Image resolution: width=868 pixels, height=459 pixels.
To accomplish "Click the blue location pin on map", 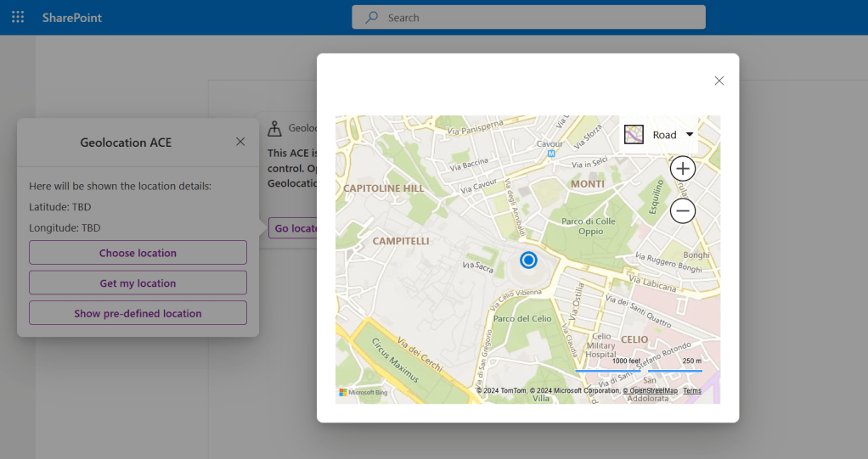I will click(528, 260).
